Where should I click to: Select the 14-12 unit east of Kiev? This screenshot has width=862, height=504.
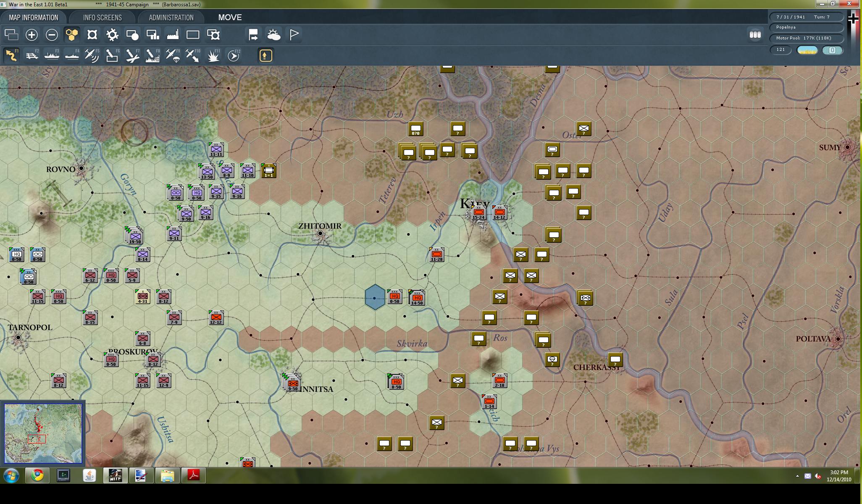[x=499, y=213]
